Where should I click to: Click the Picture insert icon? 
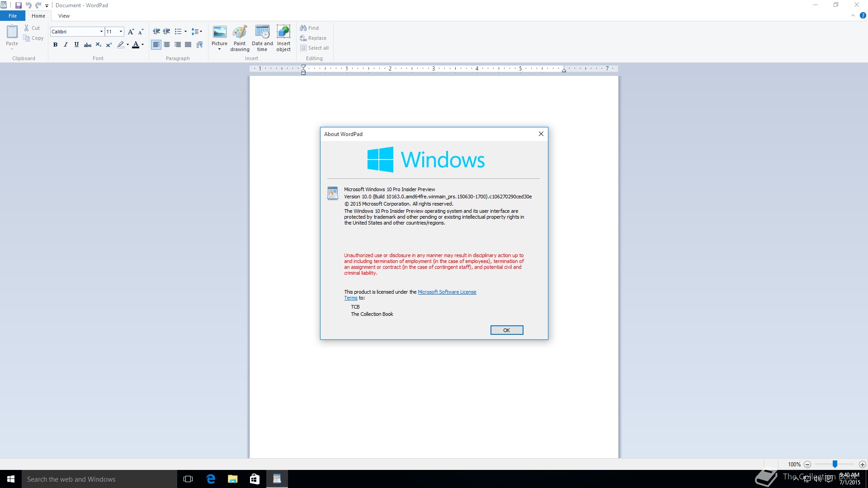(x=220, y=33)
